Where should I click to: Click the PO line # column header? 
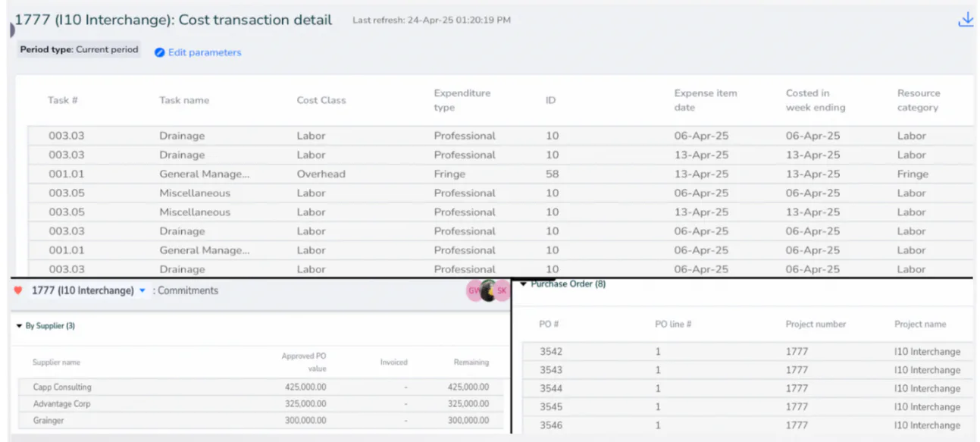673,324
